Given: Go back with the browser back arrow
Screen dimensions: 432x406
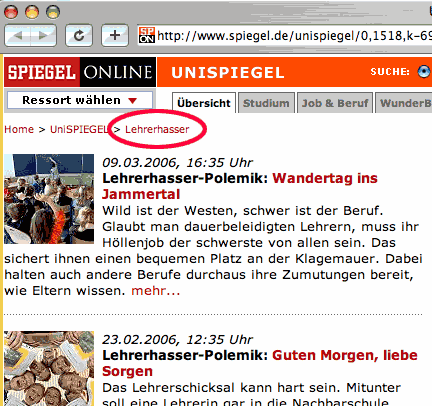Looking at the screenshot, I should click(x=18, y=35).
